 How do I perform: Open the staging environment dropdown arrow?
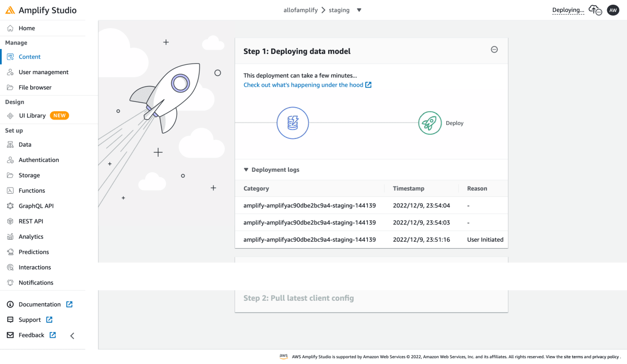point(359,10)
